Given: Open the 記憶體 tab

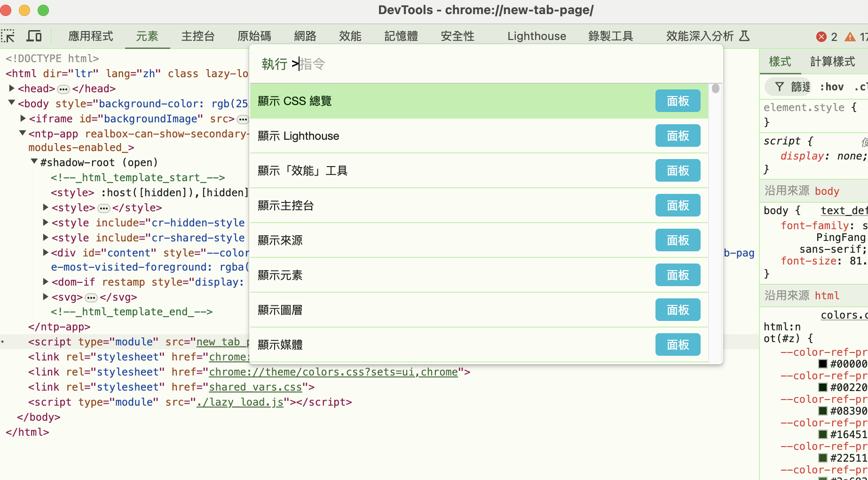Looking at the screenshot, I should tap(401, 36).
